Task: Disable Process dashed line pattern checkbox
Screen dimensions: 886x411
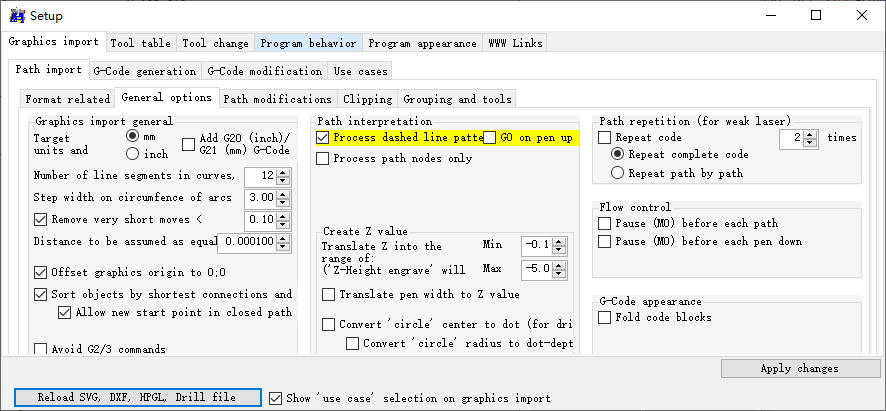Action: point(323,137)
